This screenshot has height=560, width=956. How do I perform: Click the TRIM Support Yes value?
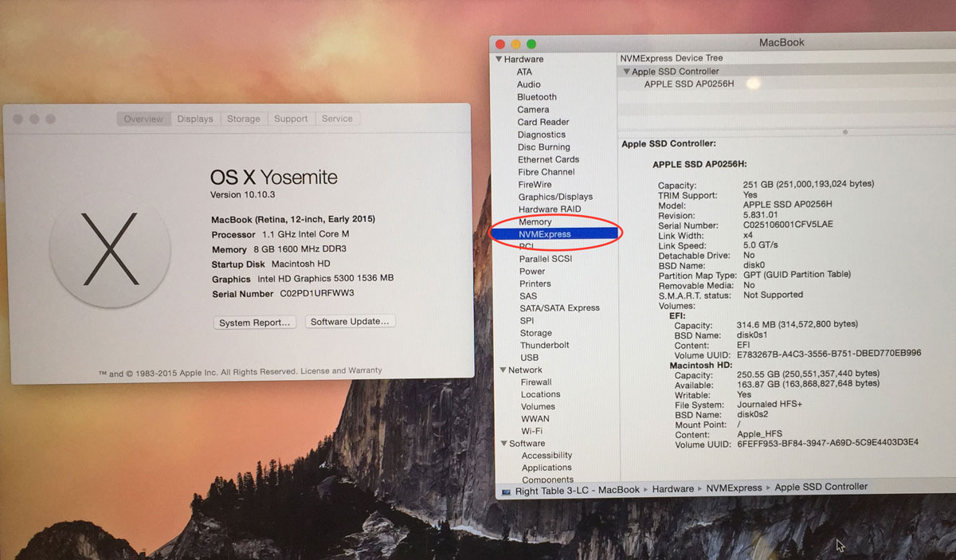click(750, 194)
